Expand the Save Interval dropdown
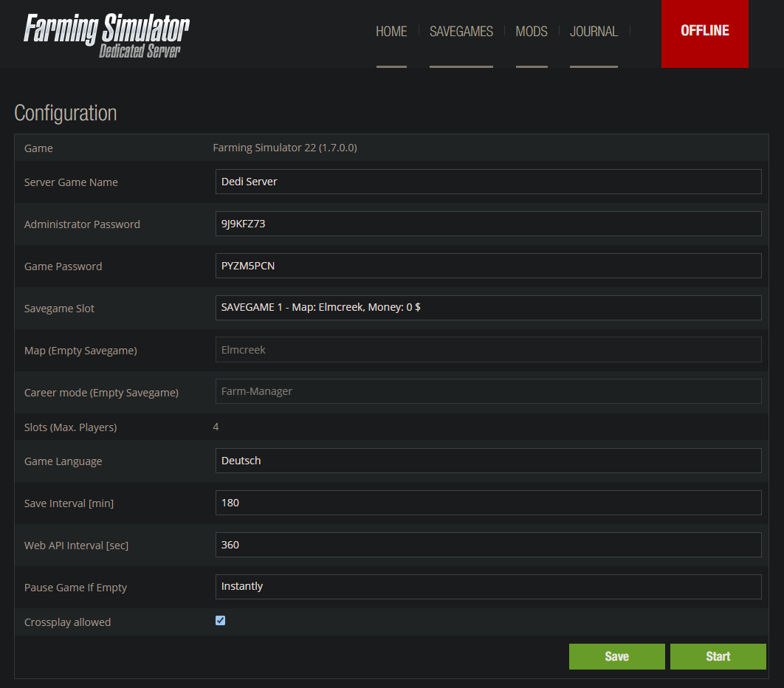The height and width of the screenshot is (688, 784). coord(488,503)
